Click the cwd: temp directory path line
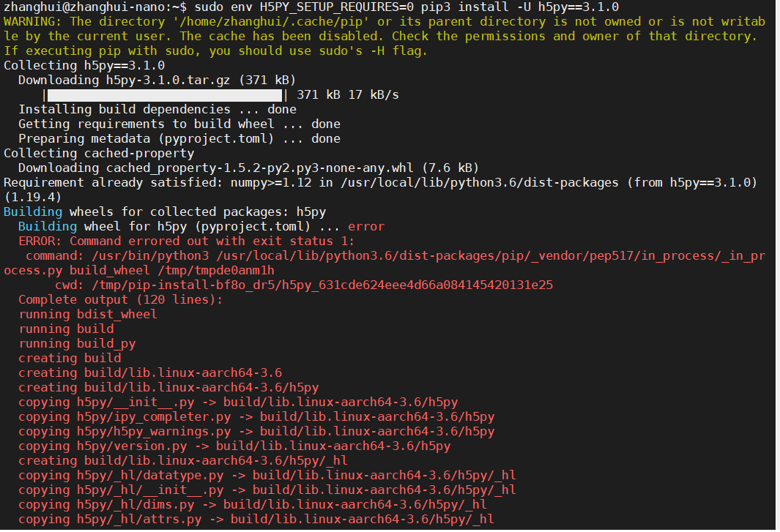 304,285
